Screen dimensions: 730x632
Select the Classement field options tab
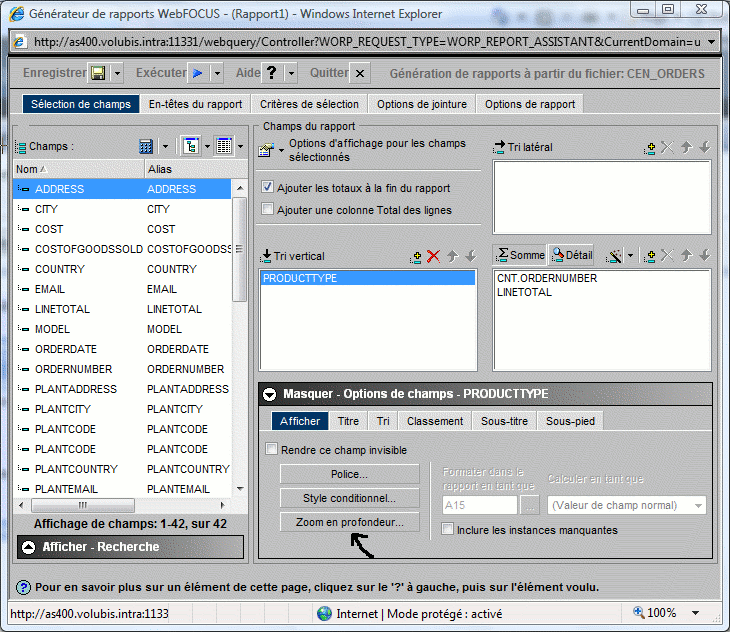435,421
